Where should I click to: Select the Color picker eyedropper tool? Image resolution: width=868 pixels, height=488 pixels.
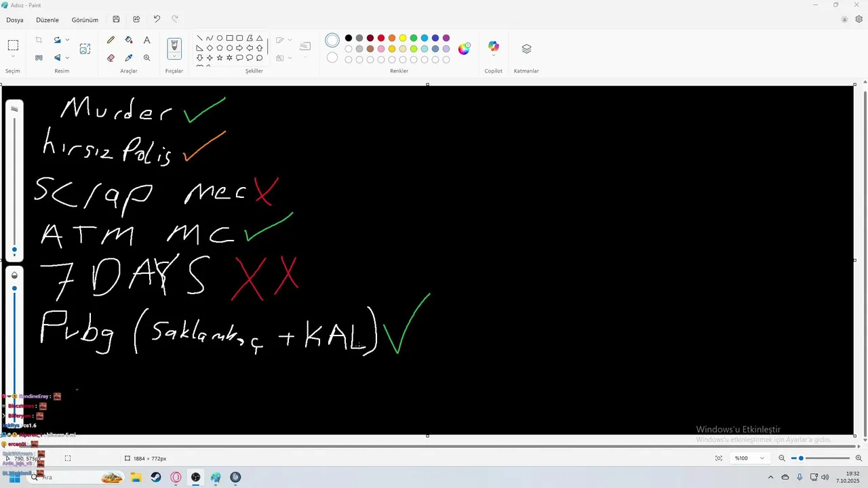(x=129, y=58)
